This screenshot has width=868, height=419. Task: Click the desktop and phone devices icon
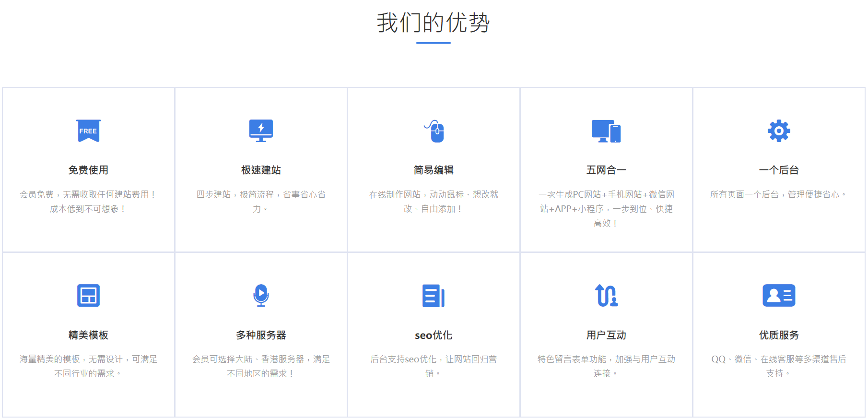[606, 131]
